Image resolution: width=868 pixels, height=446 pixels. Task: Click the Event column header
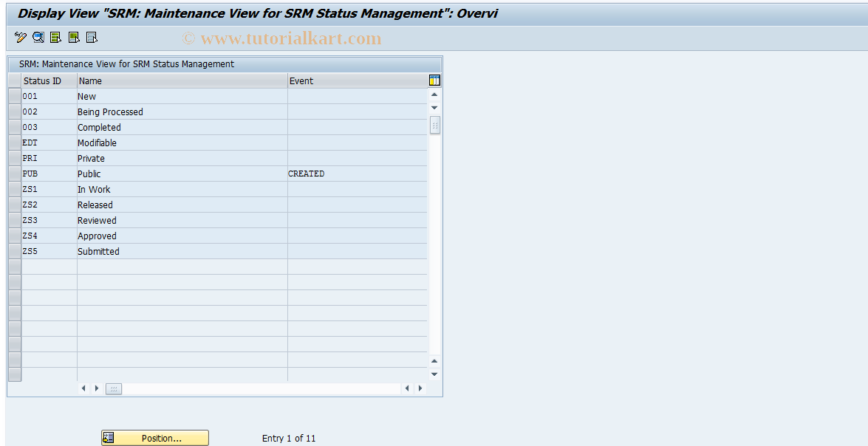[x=358, y=80]
